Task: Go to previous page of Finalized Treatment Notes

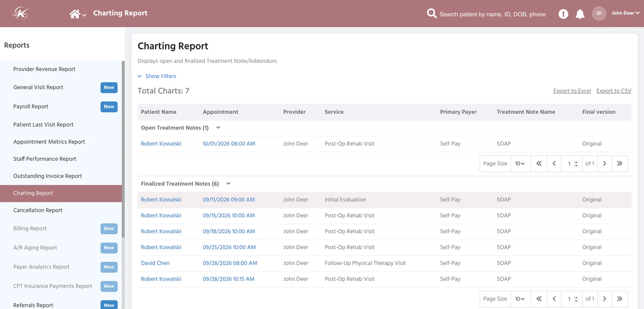Action: (x=554, y=299)
